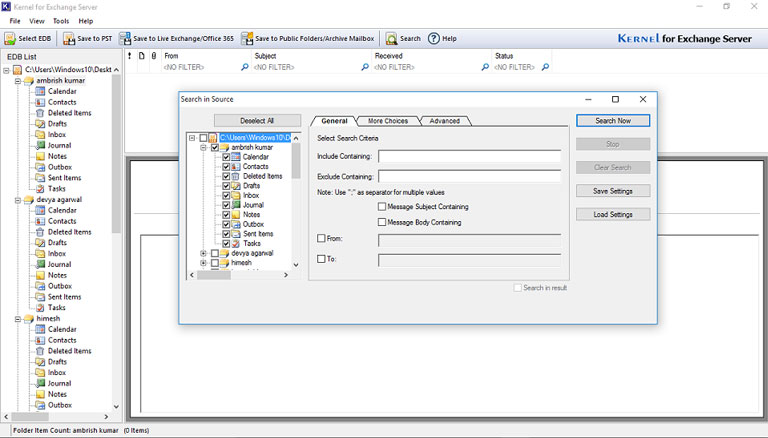This screenshot has width=768, height=438.
Task: Uncheck the Calendar checkbox in Search dialog
Action: tap(226, 157)
